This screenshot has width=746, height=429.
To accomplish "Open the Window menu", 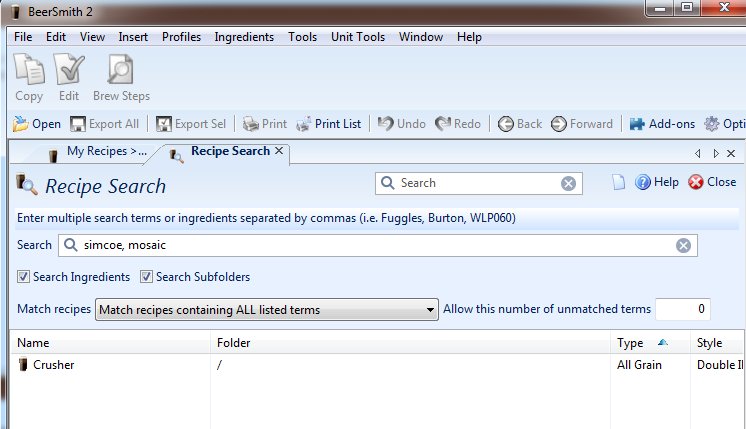I will point(421,37).
